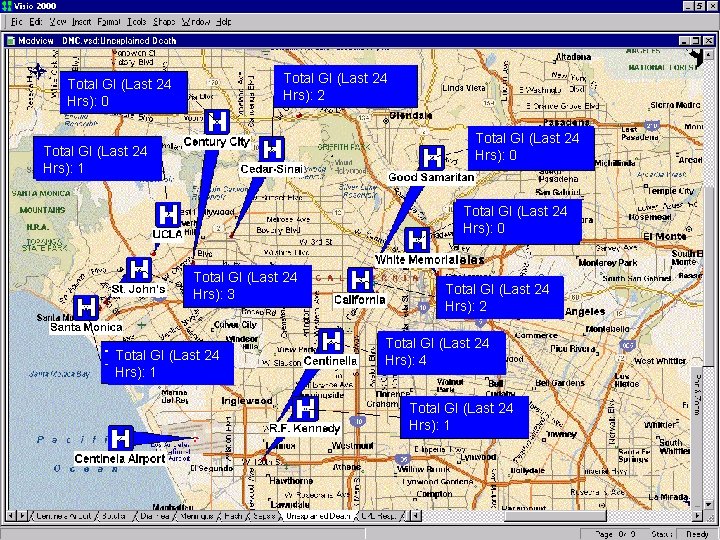Click horizontal scrollbar right arrow
This screenshot has width=720, height=540.
(698, 516)
